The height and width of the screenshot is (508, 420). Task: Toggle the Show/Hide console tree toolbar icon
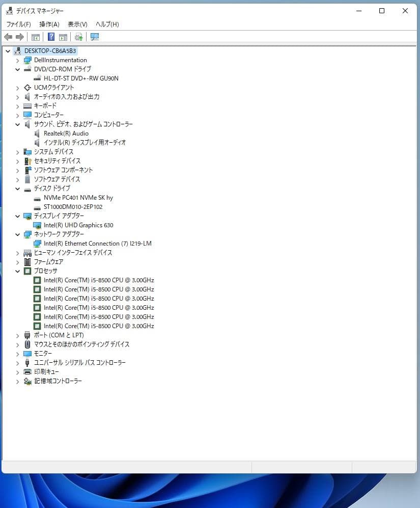(35, 36)
